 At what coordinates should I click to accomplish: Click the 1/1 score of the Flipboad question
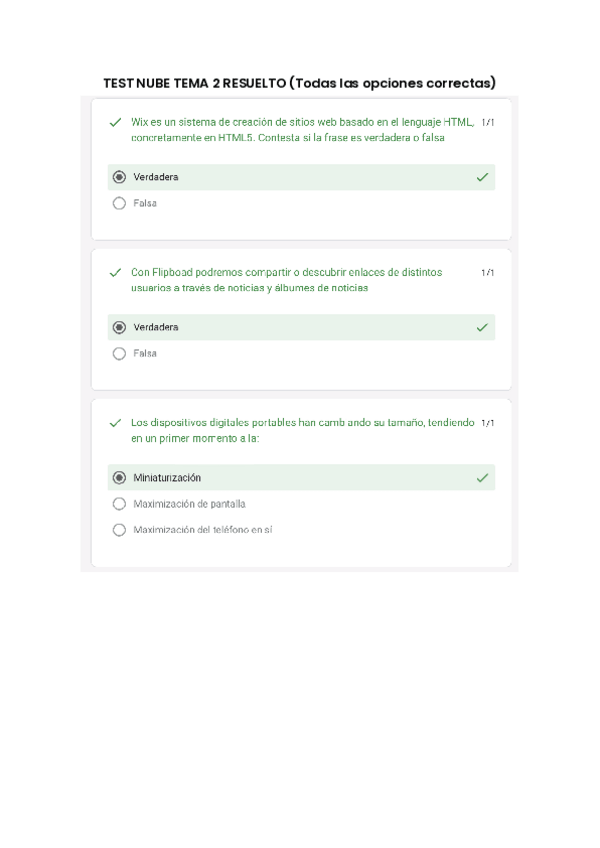point(488,272)
